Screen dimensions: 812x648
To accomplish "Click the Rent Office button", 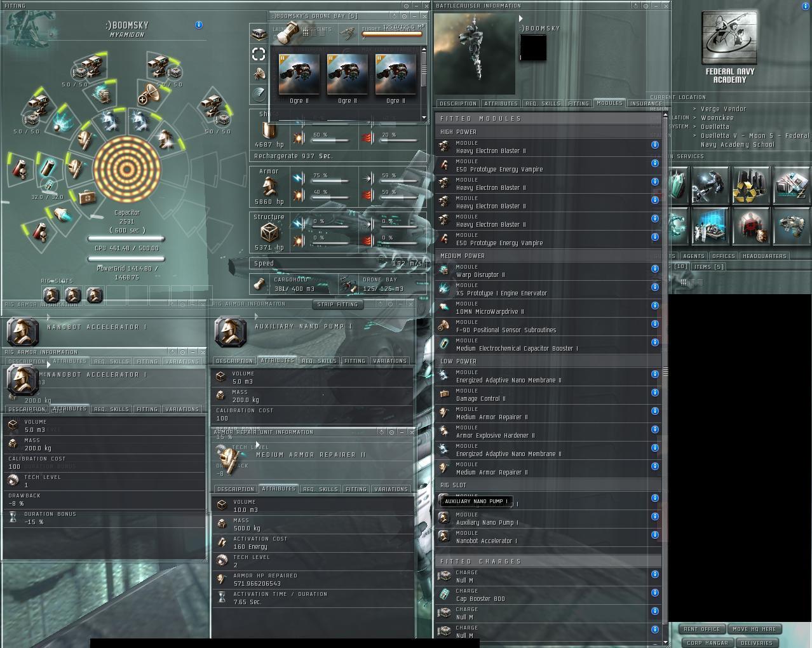I will click(x=702, y=629).
